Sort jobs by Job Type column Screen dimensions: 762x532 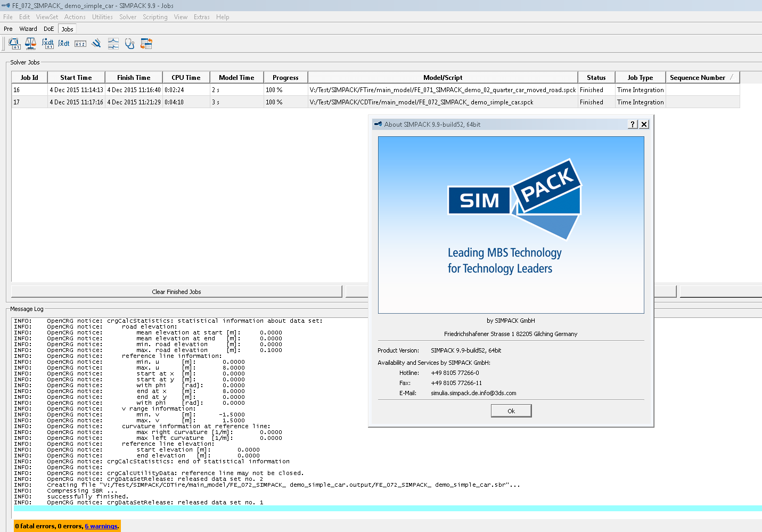(x=640, y=77)
